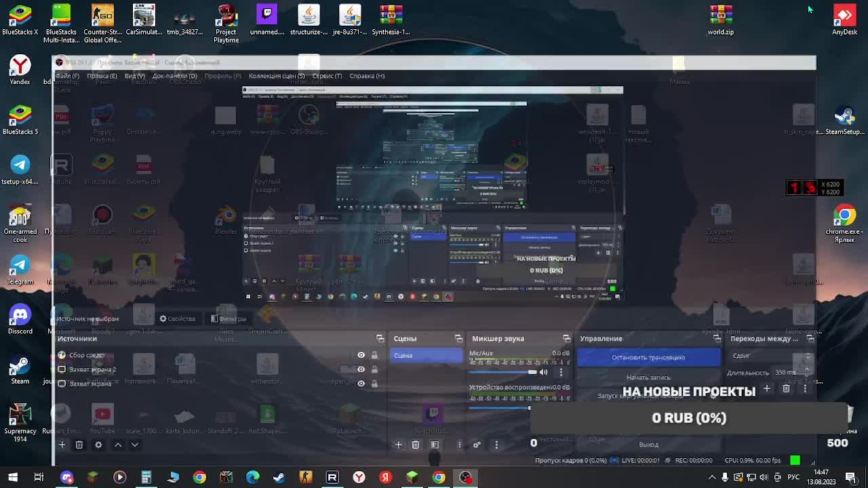
Task: Open the Док-панели menu
Action: coord(174,76)
